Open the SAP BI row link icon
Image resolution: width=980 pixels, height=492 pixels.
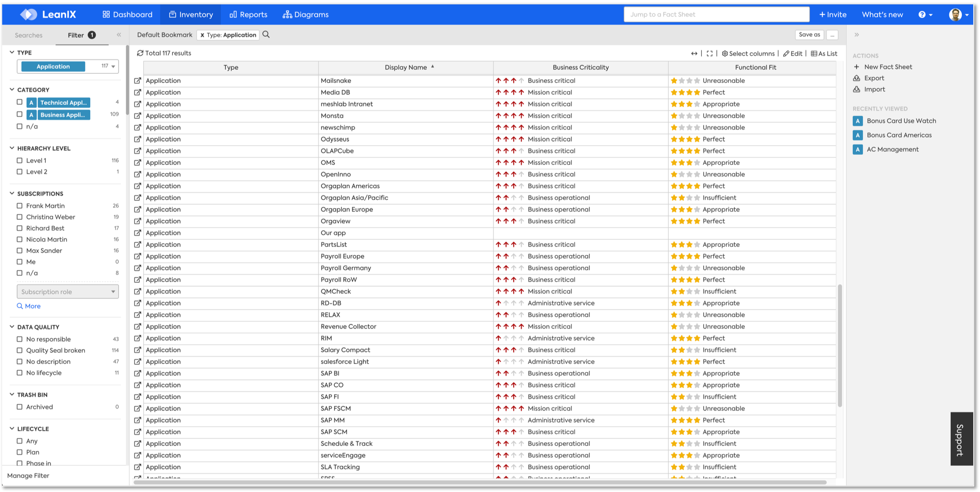click(x=137, y=373)
